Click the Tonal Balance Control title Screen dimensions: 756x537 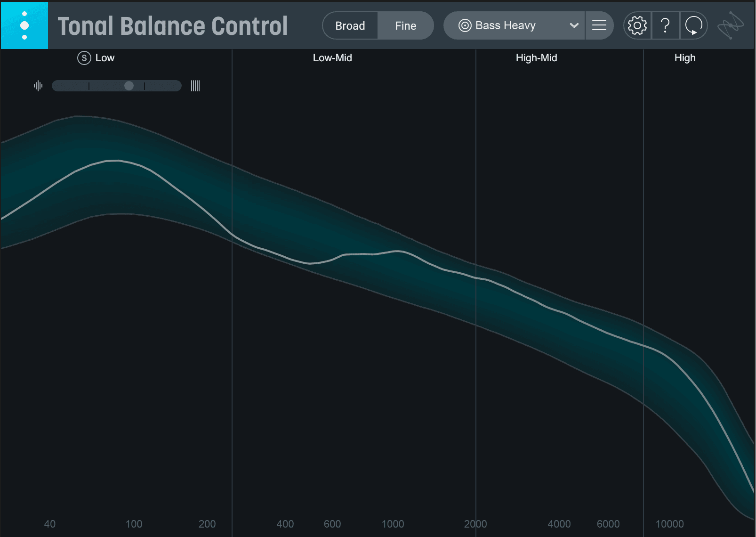pyautogui.click(x=172, y=26)
